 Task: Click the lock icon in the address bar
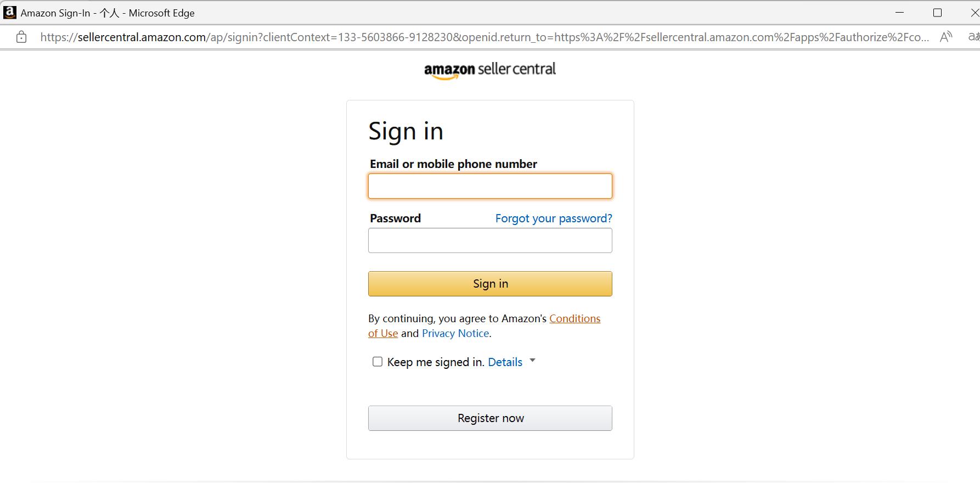(20, 37)
